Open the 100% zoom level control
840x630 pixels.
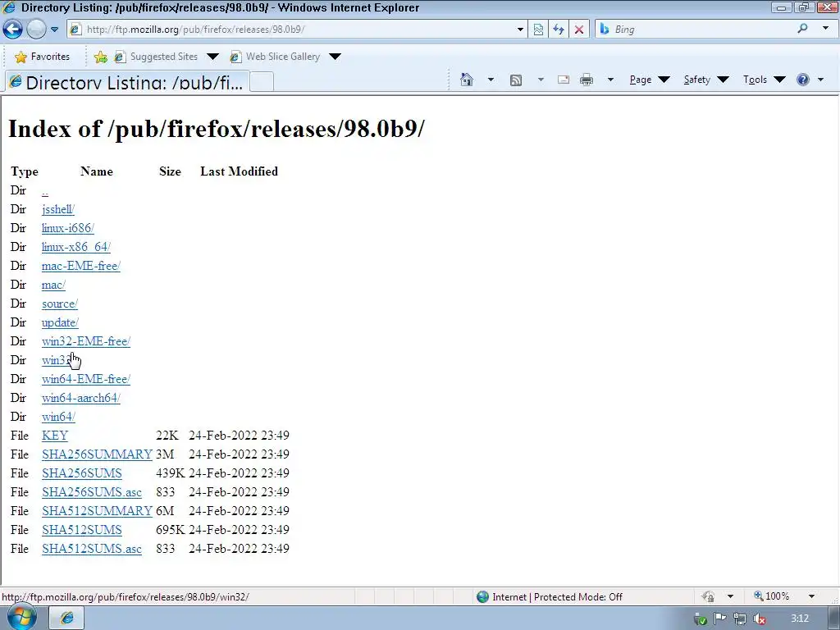(x=771, y=596)
